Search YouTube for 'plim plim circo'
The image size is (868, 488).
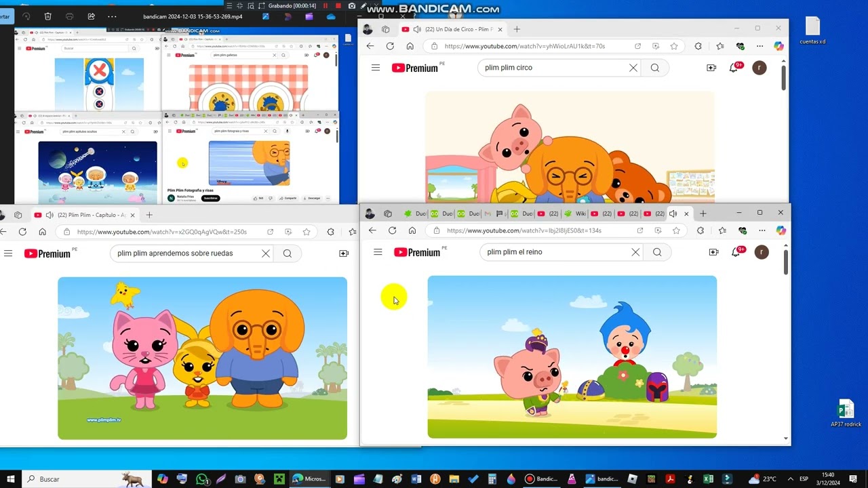(x=655, y=68)
